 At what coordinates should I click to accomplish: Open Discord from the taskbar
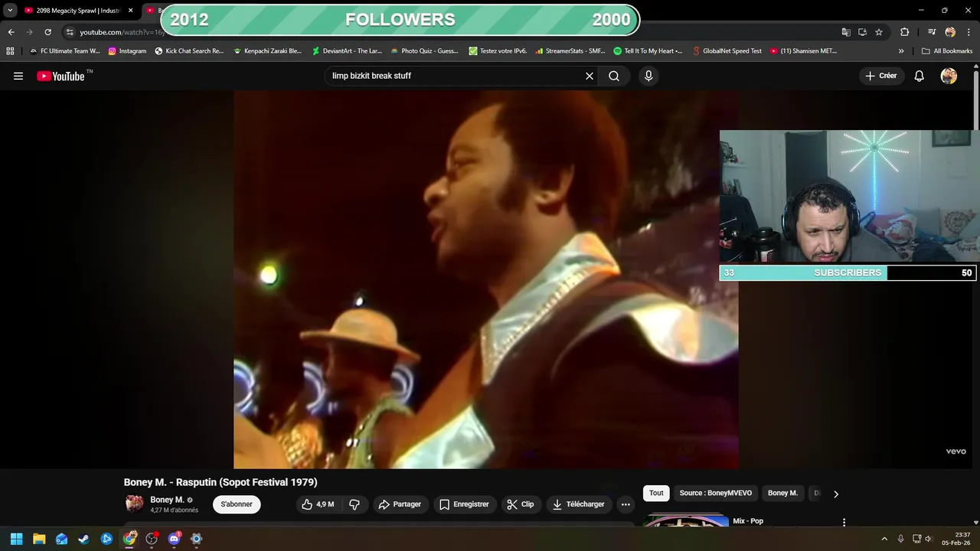[174, 539]
